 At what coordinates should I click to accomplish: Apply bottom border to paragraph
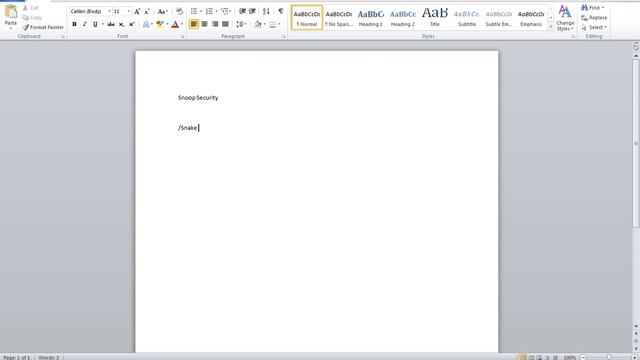[x=273, y=24]
